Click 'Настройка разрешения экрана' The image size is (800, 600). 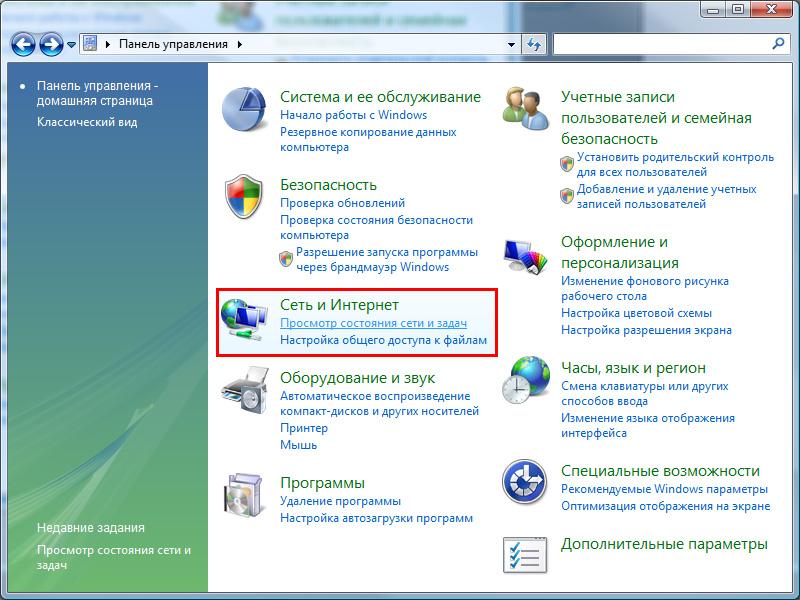pos(646,330)
